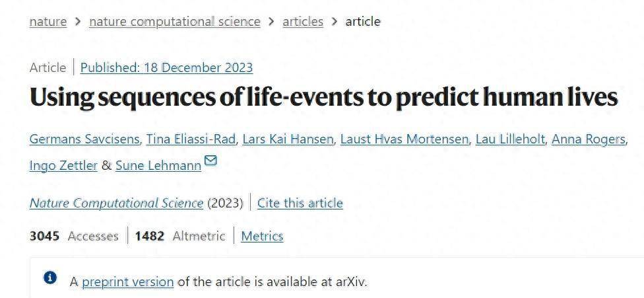Open the preprint version on arXiv

(127, 281)
